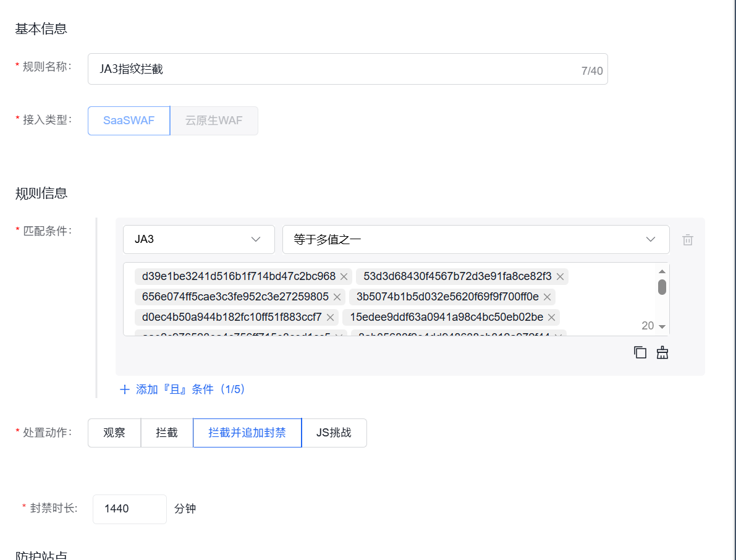Remove the tag 3b5074b1b5d032e5620f69f9f700ff0e via its × icon
Screen dimensions: 736x560
[x=546, y=297]
